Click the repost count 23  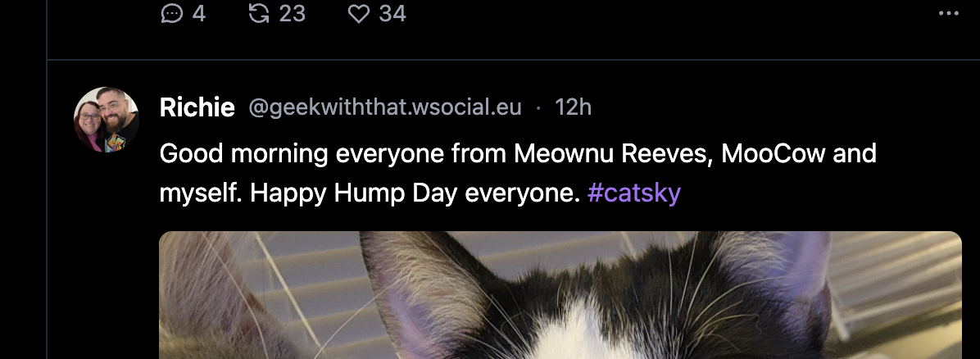pos(292,13)
